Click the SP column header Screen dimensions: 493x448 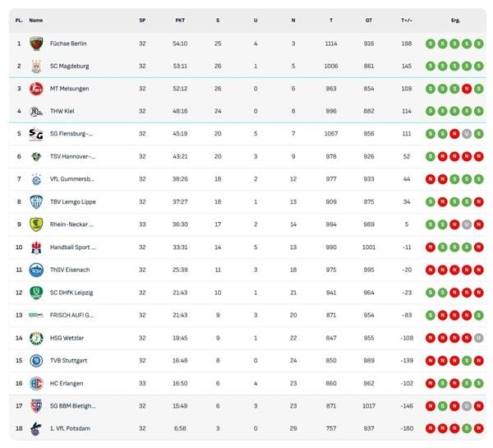point(142,19)
